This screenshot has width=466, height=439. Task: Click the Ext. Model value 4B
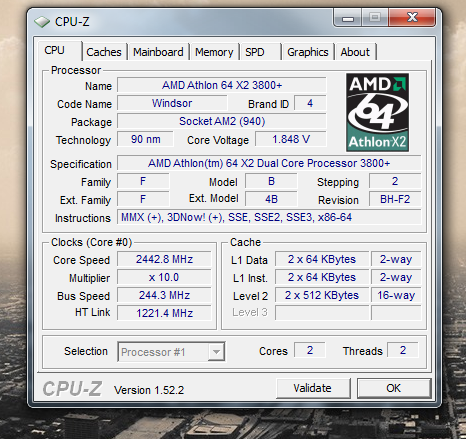point(271,199)
